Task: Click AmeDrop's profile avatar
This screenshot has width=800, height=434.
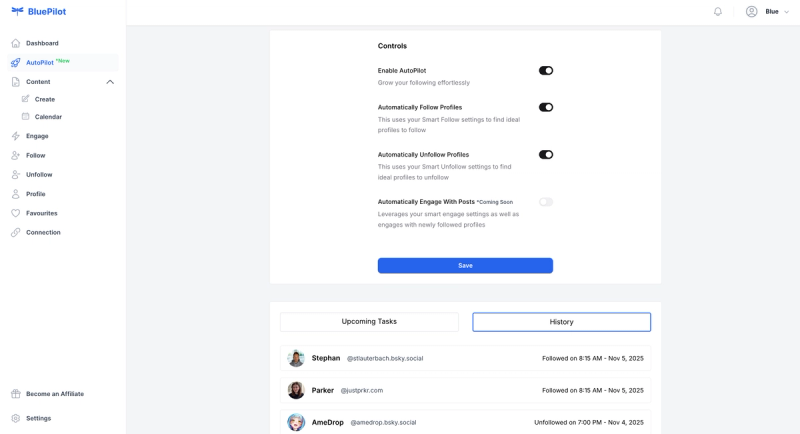Action: click(296, 422)
